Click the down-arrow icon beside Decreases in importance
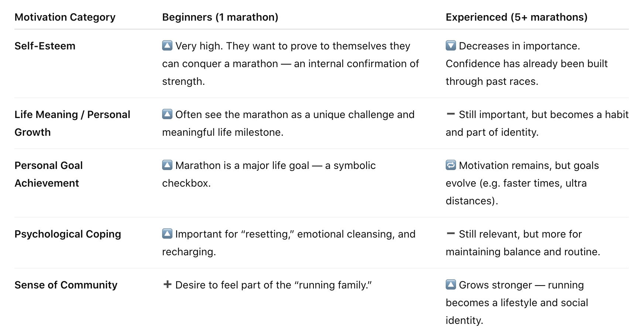Image resolution: width=644 pixels, height=332 pixels. (x=451, y=46)
